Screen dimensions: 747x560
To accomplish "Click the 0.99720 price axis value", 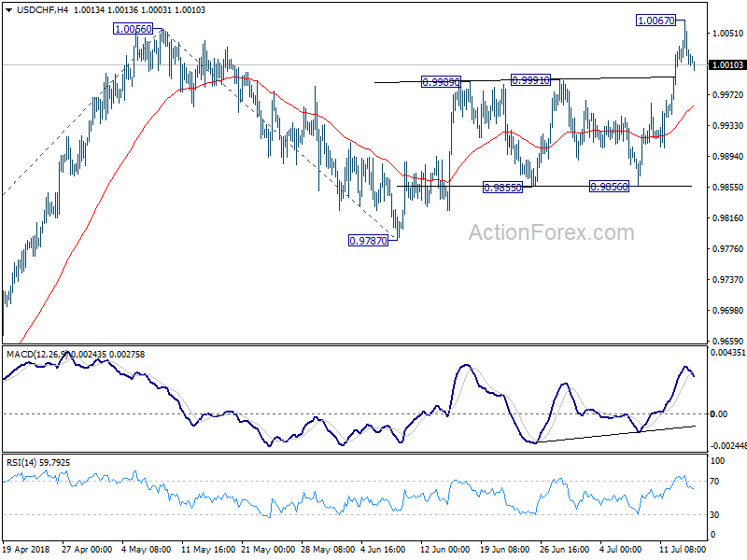I will tap(727, 95).
